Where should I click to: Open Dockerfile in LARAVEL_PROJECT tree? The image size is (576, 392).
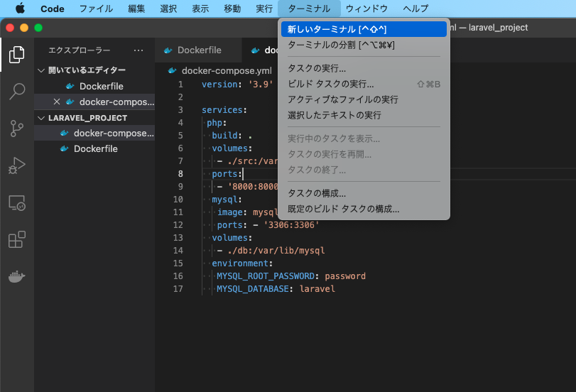(94, 149)
